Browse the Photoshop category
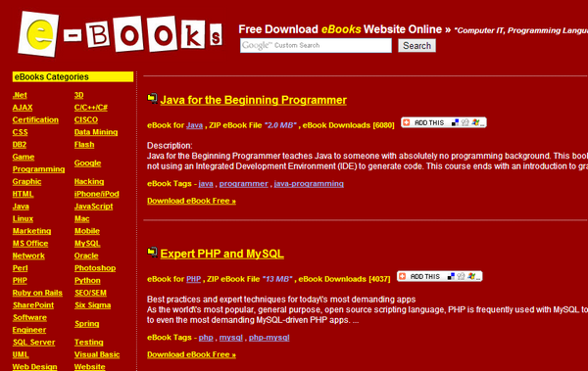The image size is (588, 371). 95,268
